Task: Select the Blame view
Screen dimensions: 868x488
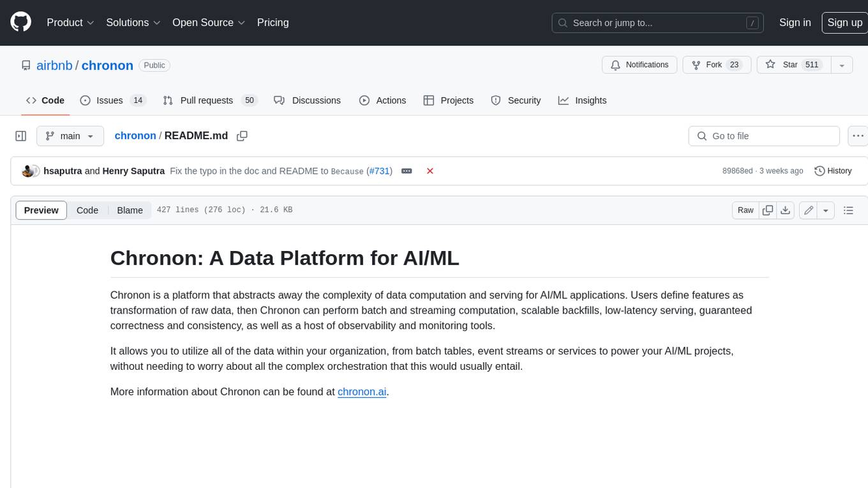Action: [x=130, y=210]
